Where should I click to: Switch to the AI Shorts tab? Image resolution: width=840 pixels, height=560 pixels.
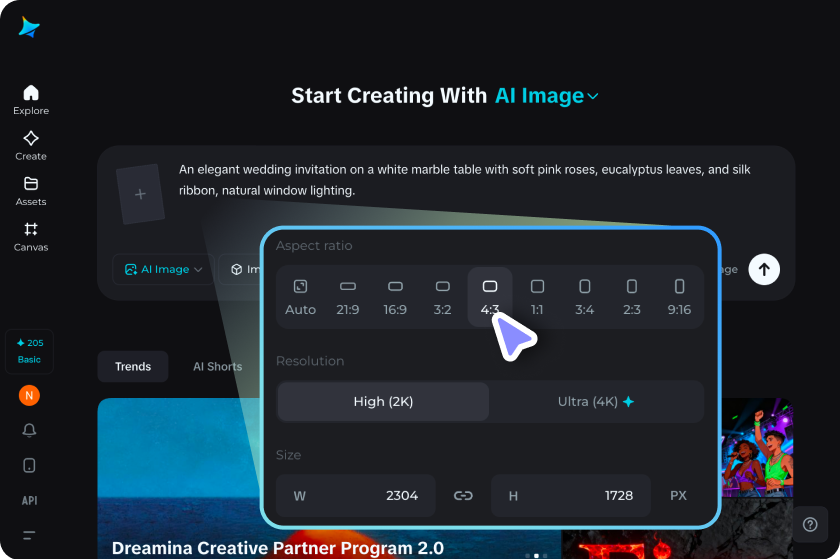tap(218, 367)
